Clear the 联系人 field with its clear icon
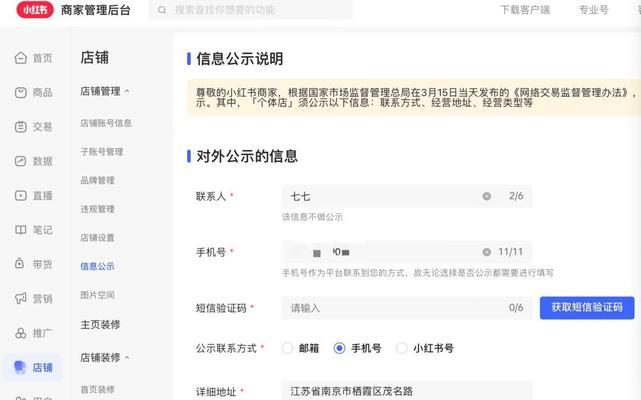The height and width of the screenshot is (400, 641). tap(486, 196)
